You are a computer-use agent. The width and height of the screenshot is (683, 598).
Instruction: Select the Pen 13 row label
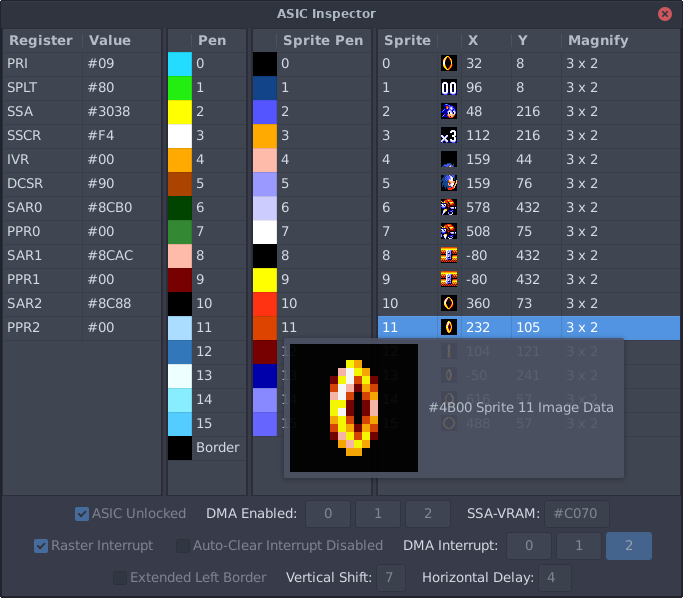coord(204,375)
